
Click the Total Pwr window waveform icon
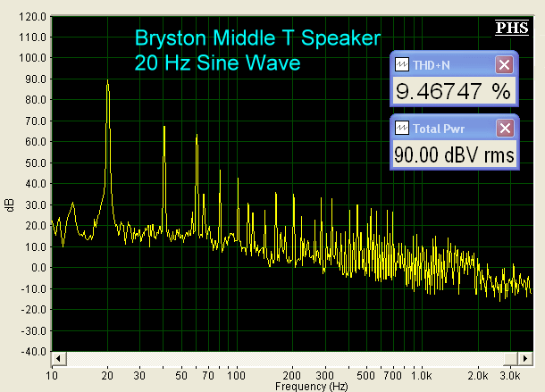(401, 129)
